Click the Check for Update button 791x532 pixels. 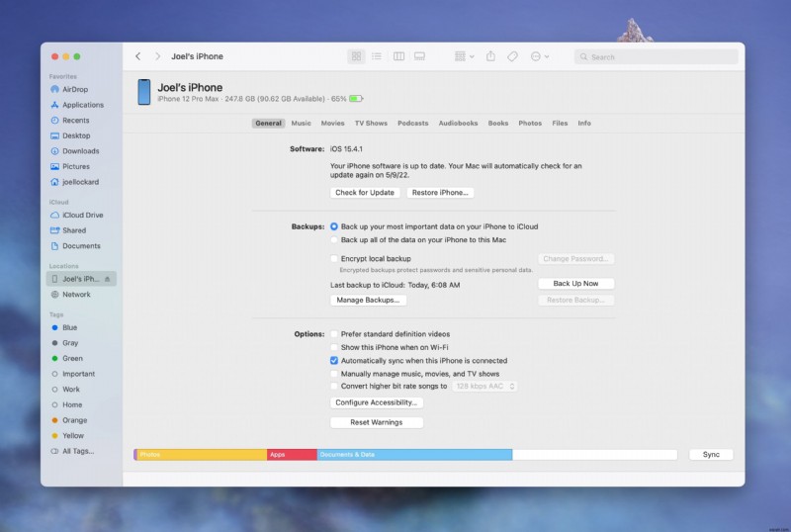(365, 193)
